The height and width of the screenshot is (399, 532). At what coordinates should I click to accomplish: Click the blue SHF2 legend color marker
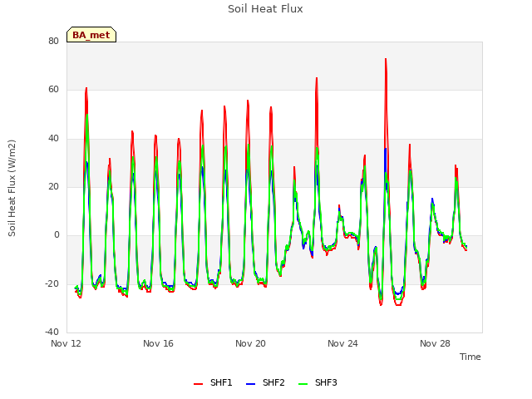pos(250,384)
